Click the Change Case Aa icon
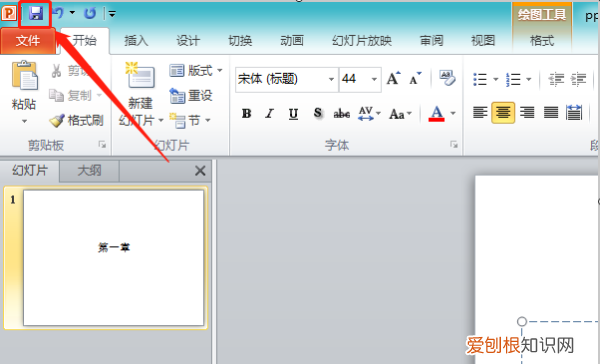The image size is (600, 364). (397, 114)
